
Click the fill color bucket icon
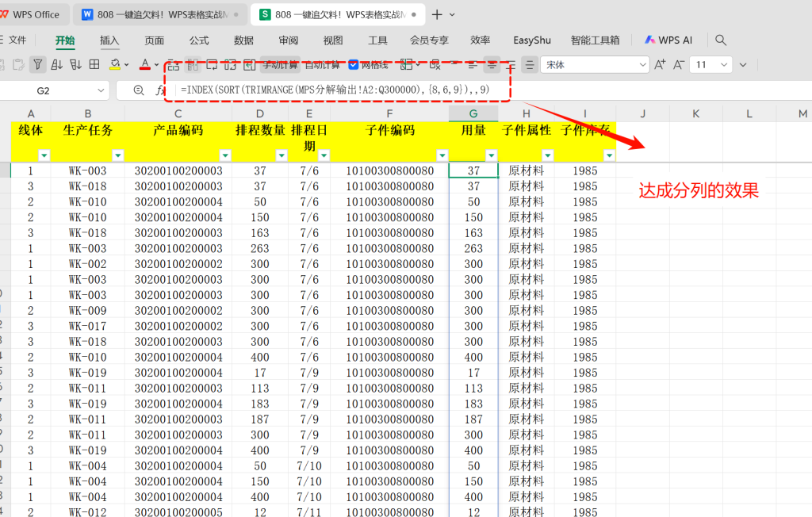click(115, 65)
